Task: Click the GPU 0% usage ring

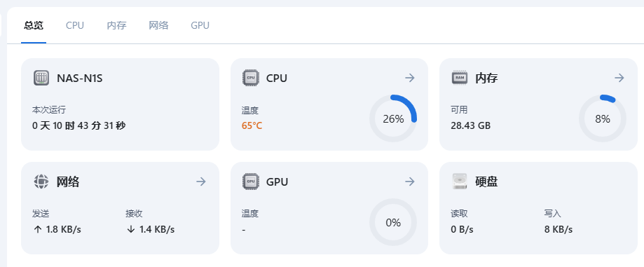Action: (393, 222)
